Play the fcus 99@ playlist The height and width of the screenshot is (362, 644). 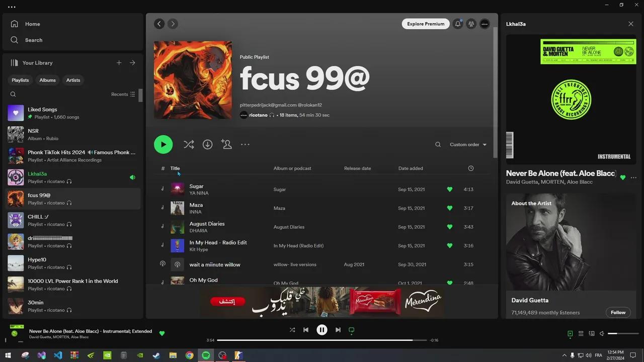click(x=163, y=144)
